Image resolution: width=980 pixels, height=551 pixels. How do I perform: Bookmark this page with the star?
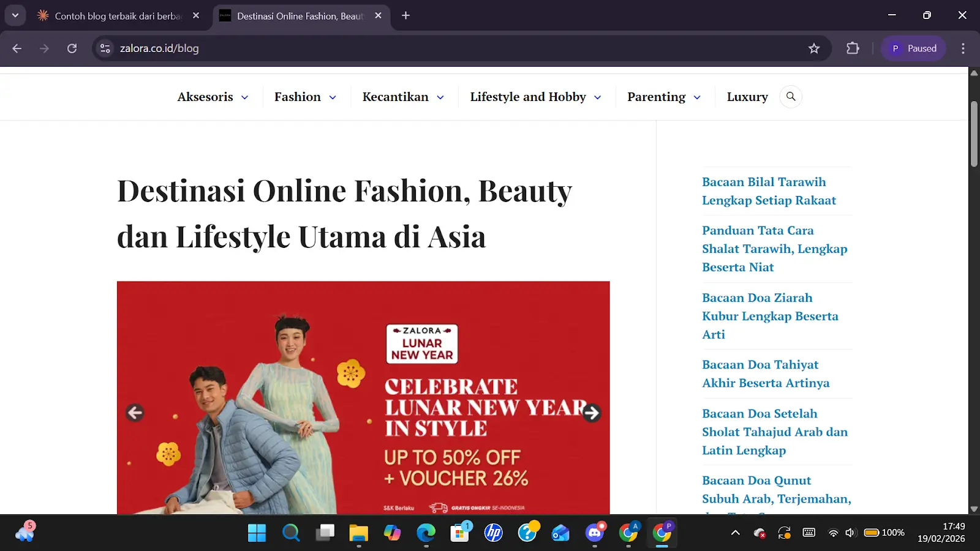click(814, 48)
